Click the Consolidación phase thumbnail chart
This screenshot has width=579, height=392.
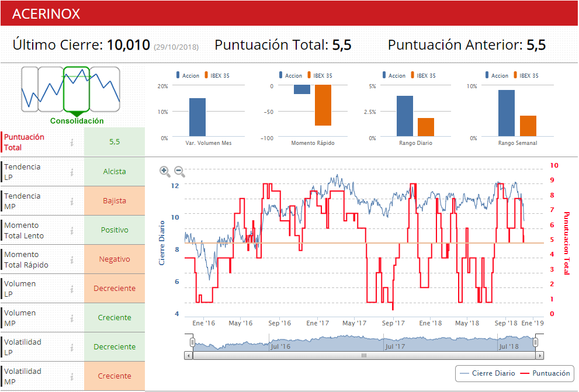point(71,90)
